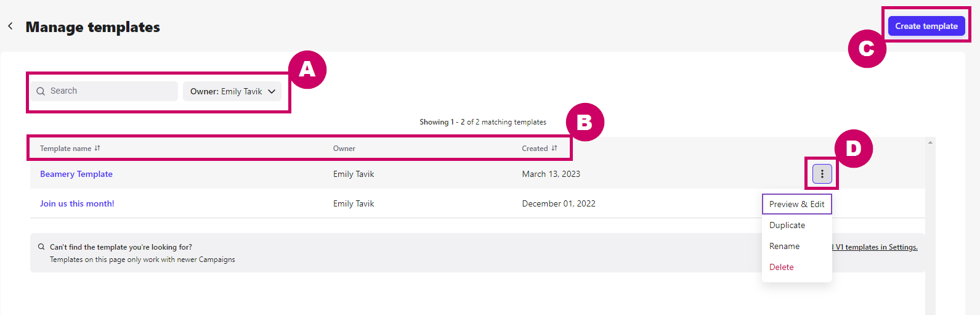Click the V1 templates in Settings link
Image resolution: width=980 pixels, height=315 pixels.
[875, 247]
